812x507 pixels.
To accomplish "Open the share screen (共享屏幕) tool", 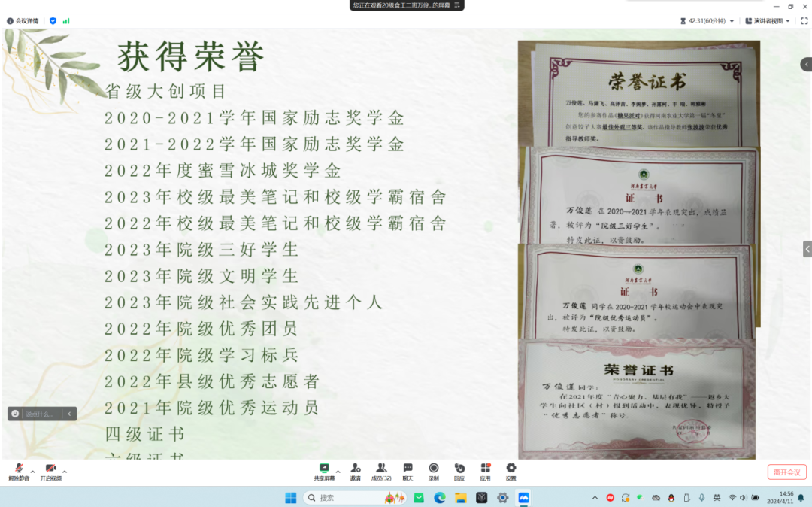I will click(325, 469).
